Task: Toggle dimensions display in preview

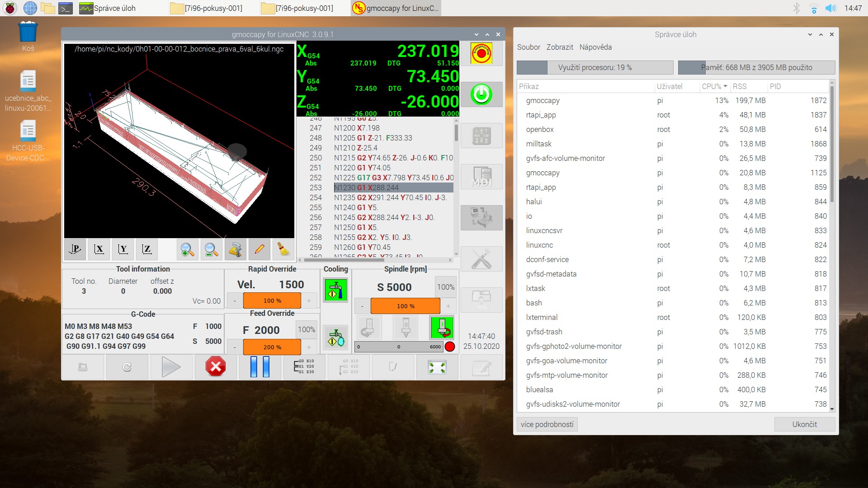Action: [x=235, y=249]
